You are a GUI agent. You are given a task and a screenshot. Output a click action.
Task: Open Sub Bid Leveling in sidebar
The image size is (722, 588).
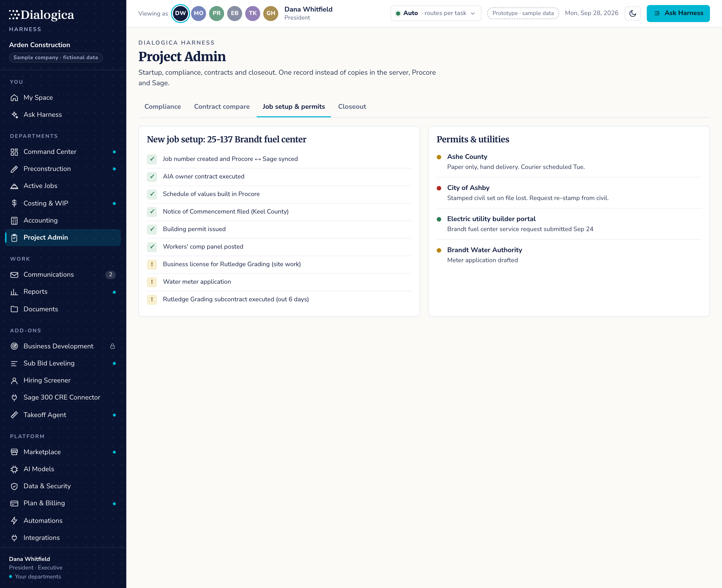pos(63,363)
